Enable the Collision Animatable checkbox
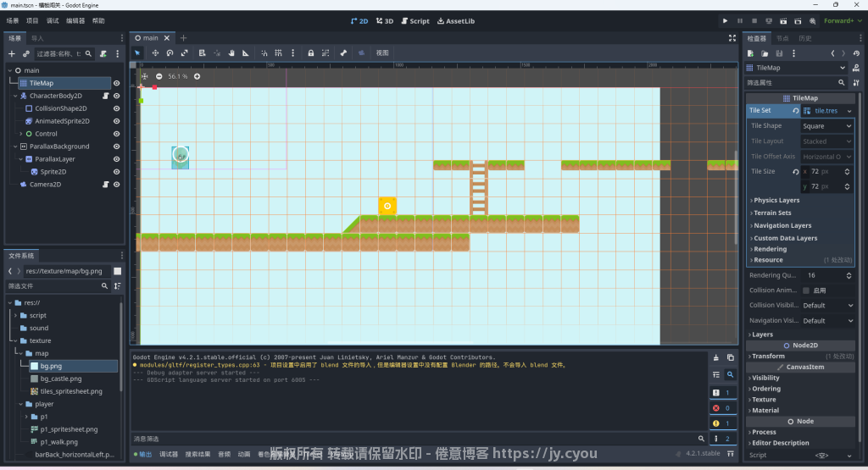This screenshot has width=868, height=470. tap(806, 290)
